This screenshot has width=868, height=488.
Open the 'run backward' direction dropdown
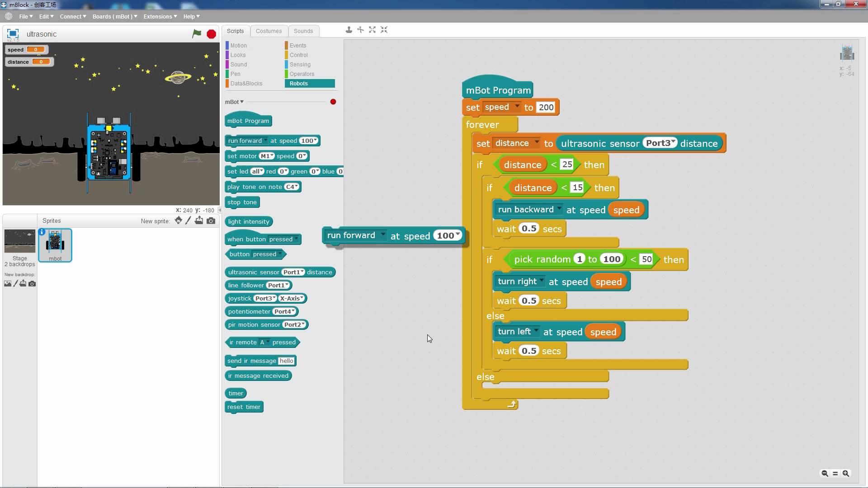(559, 209)
